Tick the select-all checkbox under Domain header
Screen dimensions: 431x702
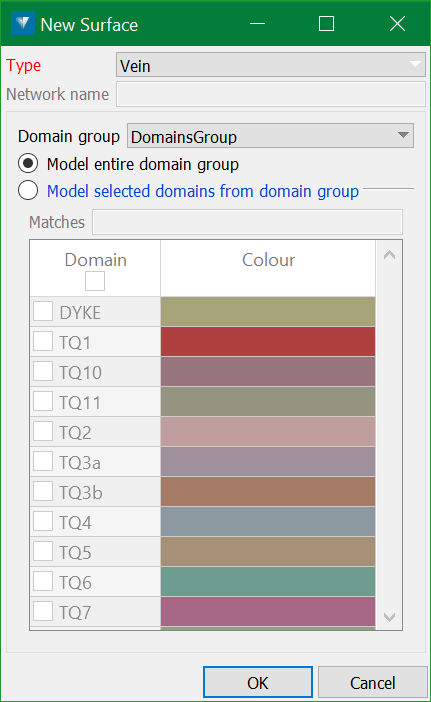pyautogui.click(x=95, y=281)
